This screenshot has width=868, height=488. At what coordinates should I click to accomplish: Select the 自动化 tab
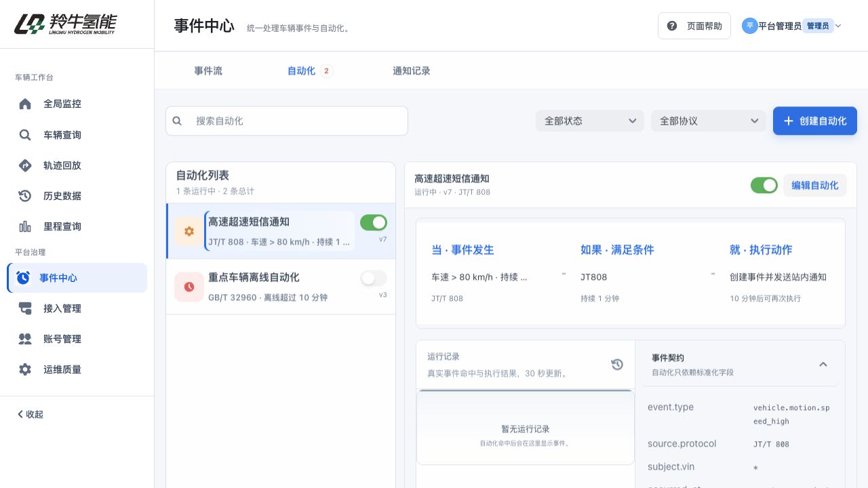coord(309,70)
